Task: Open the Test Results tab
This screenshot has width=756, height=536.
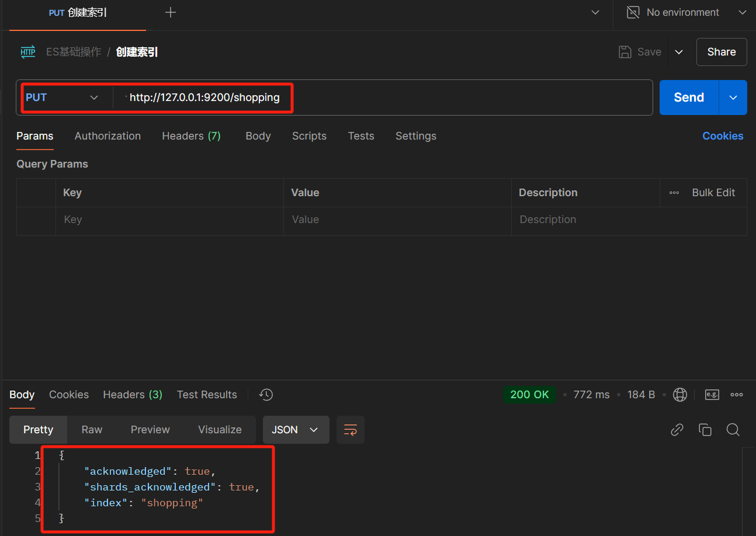Action: coord(207,395)
